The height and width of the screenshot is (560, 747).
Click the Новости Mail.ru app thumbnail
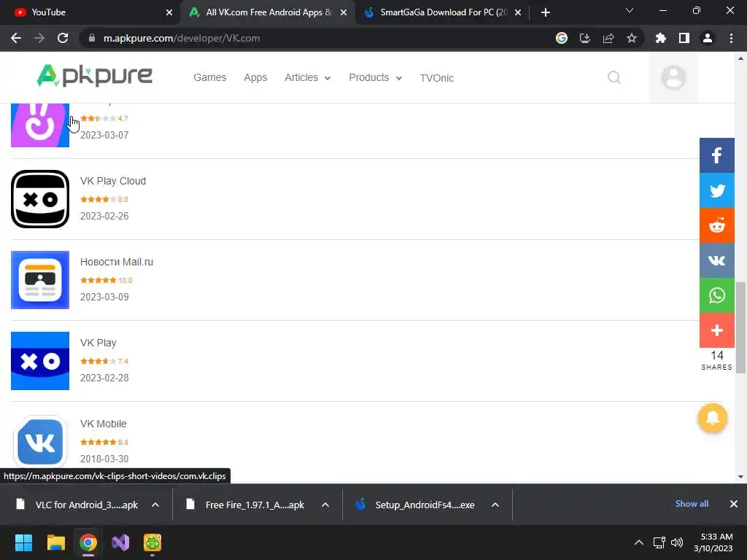coord(40,280)
